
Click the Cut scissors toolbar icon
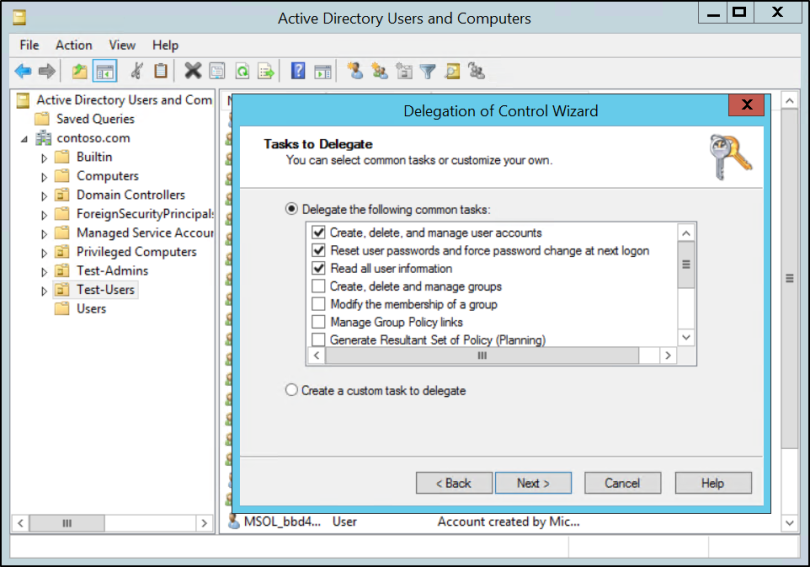137,71
